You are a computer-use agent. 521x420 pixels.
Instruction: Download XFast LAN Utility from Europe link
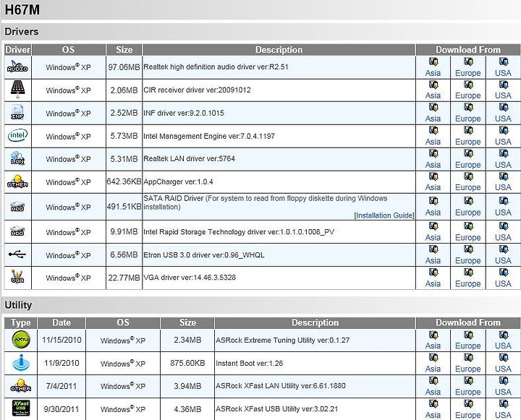tap(468, 393)
